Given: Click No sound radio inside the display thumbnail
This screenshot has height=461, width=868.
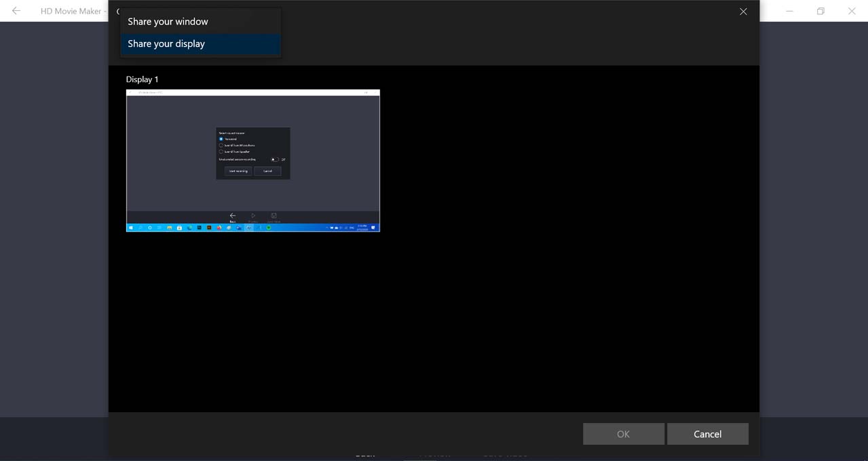Looking at the screenshot, I should point(221,139).
